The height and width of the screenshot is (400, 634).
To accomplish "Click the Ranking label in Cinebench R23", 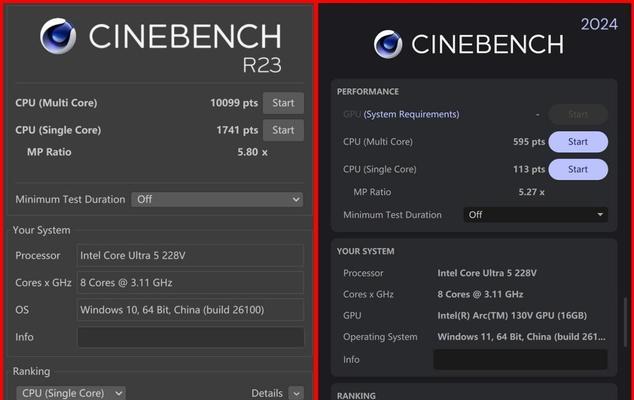I will (32, 371).
